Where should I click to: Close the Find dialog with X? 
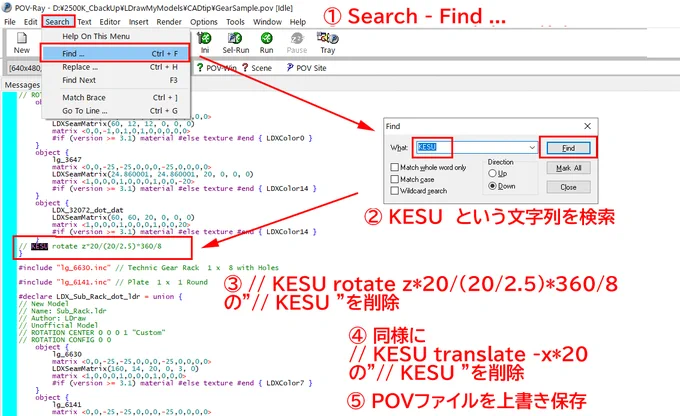tap(587, 126)
